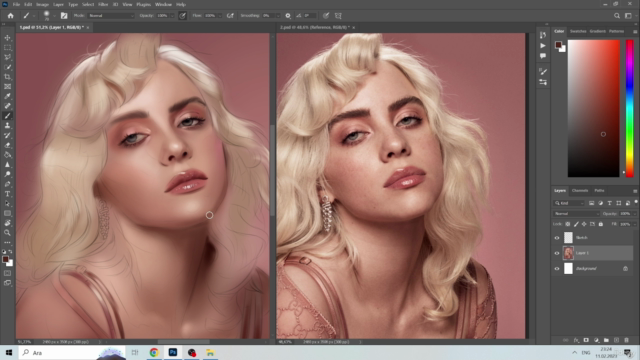Select the Crop tool
Viewport: 640px width, 360px height.
[x=7, y=77]
